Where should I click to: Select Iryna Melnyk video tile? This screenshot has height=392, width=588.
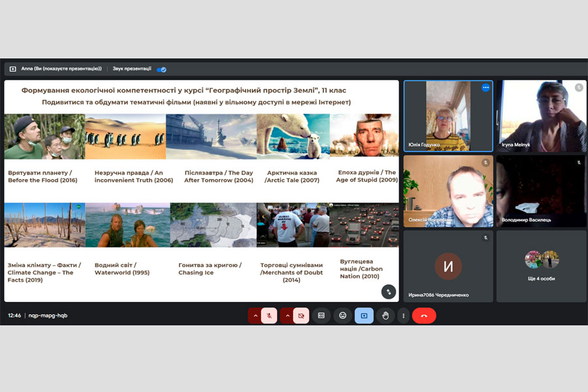coord(541,116)
